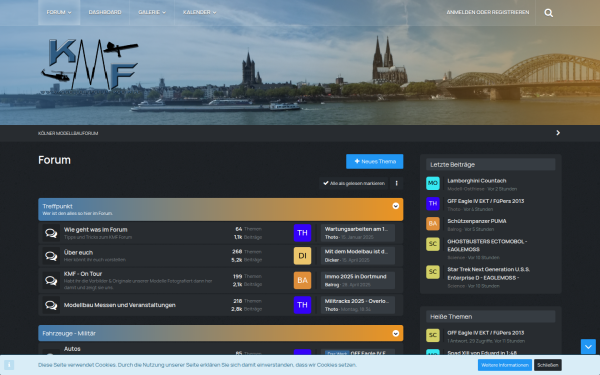
Task: Click TH avatar in Modellbau Messen row
Action: (x=302, y=305)
